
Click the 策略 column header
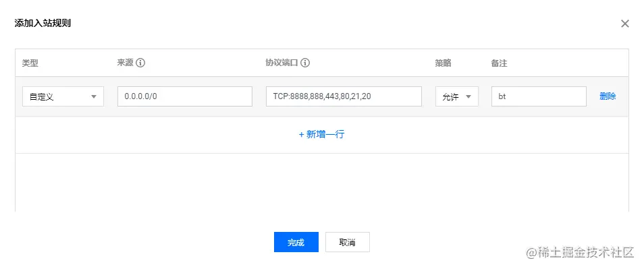coord(443,63)
